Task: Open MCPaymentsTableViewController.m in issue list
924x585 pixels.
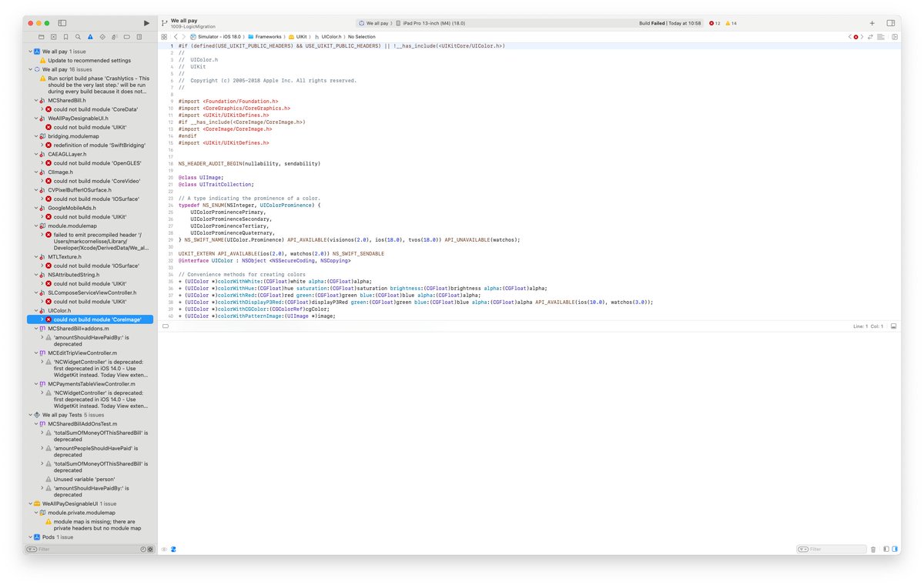Action: coord(92,383)
